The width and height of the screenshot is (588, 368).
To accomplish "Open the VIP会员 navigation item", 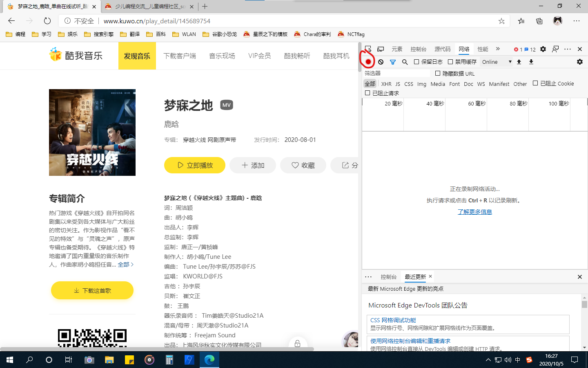I will pyautogui.click(x=260, y=56).
